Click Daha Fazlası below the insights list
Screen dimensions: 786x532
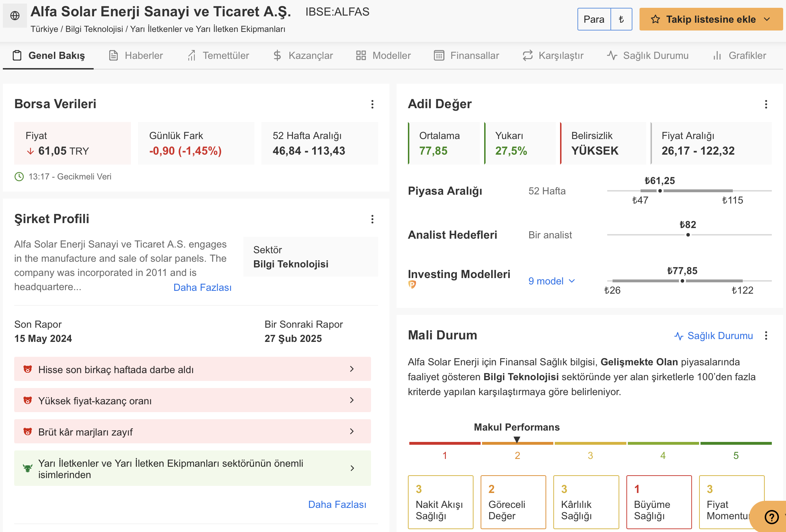click(337, 504)
